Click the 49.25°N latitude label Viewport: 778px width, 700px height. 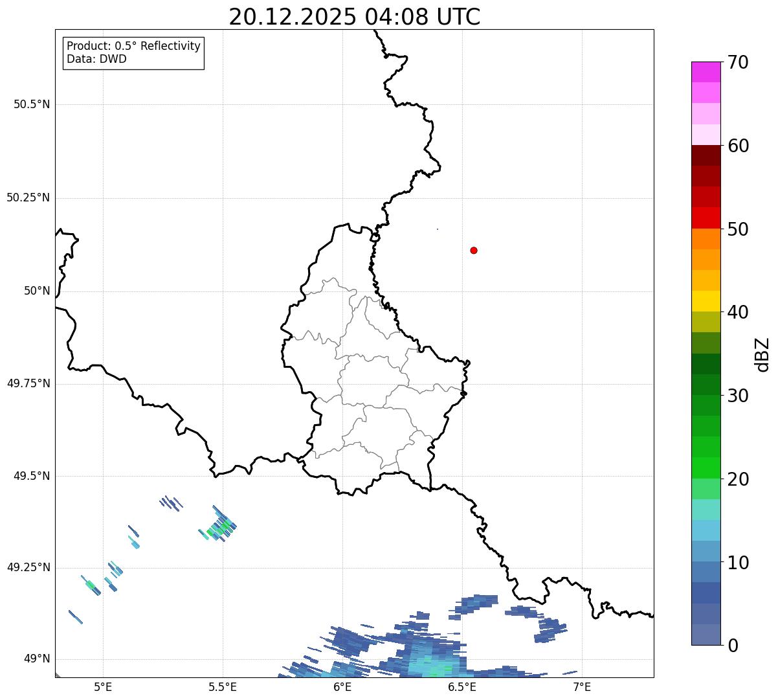[x=28, y=567]
